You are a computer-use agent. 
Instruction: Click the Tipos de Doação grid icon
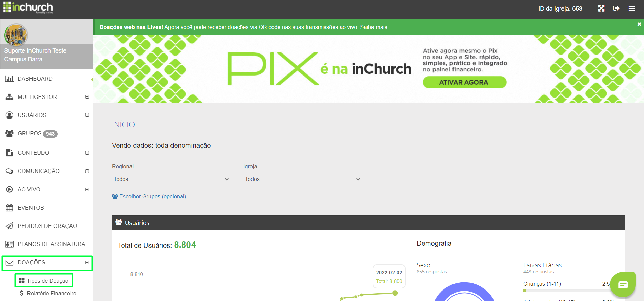(x=22, y=280)
